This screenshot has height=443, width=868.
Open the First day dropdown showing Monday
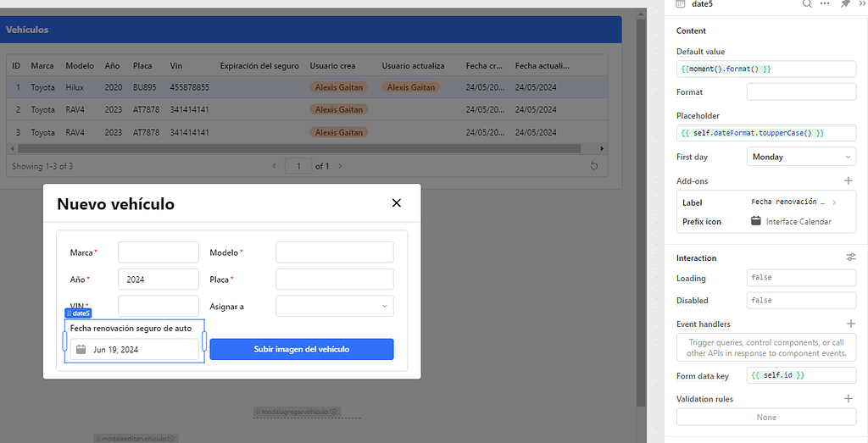pos(801,157)
